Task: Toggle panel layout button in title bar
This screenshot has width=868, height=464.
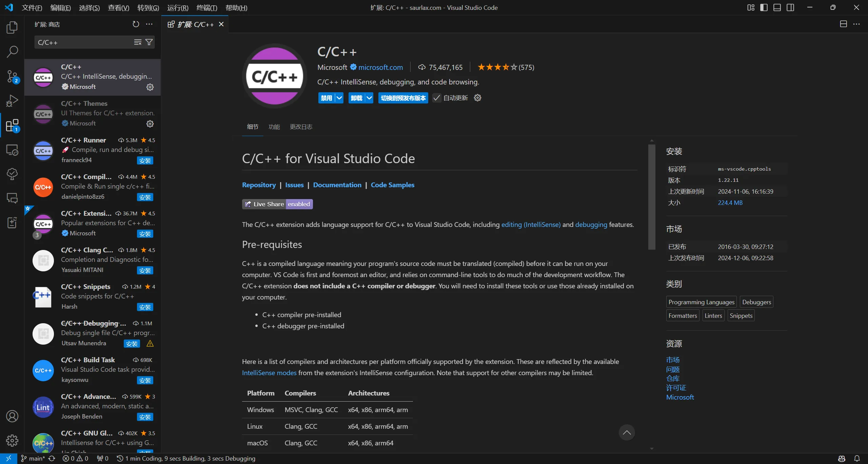Action: (777, 7)
